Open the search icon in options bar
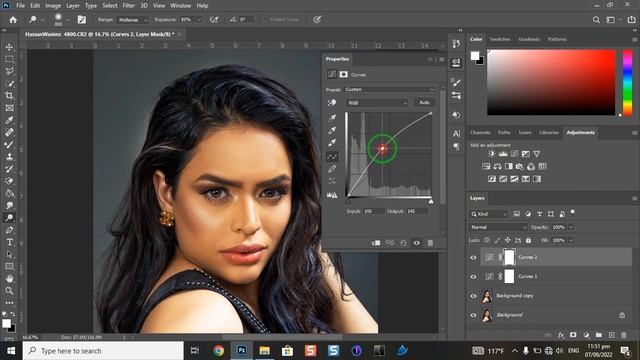The height and width of the screenshot is (360, 640). 596,20
